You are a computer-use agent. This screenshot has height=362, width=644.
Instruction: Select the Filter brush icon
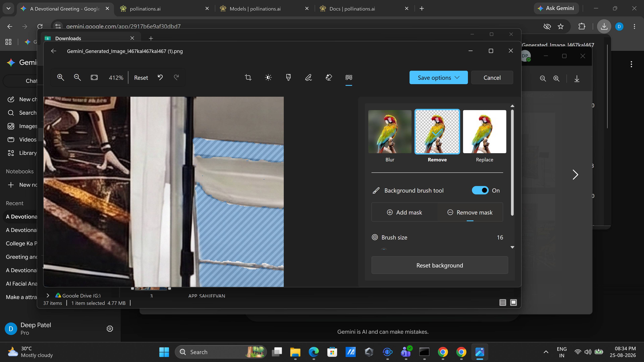[288, 77]
